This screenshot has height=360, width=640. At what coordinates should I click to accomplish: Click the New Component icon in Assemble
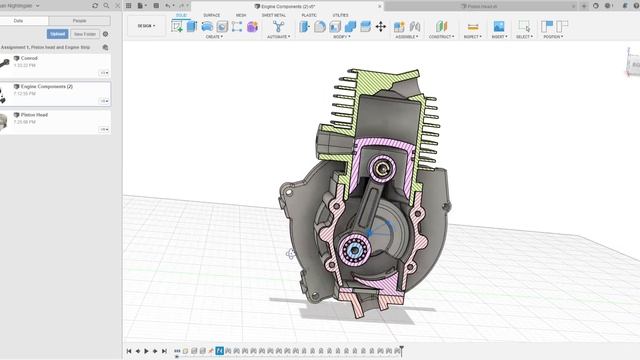(x=399, y=27)
